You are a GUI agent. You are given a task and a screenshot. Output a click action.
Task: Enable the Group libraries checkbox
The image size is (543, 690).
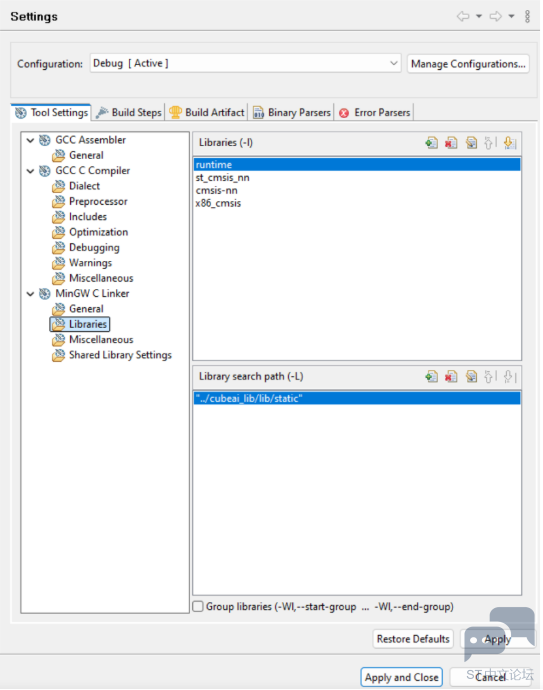[198, 606]
